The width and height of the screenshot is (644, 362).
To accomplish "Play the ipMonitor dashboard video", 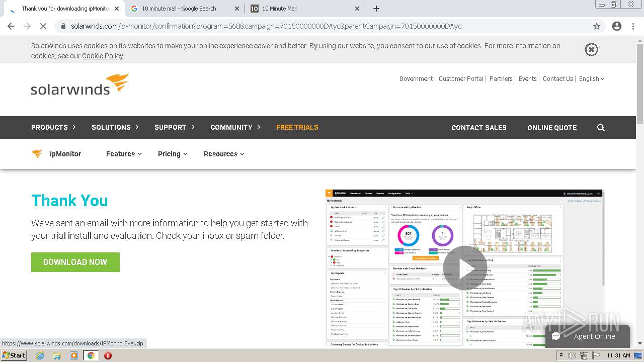I will (x=464, y=268).
